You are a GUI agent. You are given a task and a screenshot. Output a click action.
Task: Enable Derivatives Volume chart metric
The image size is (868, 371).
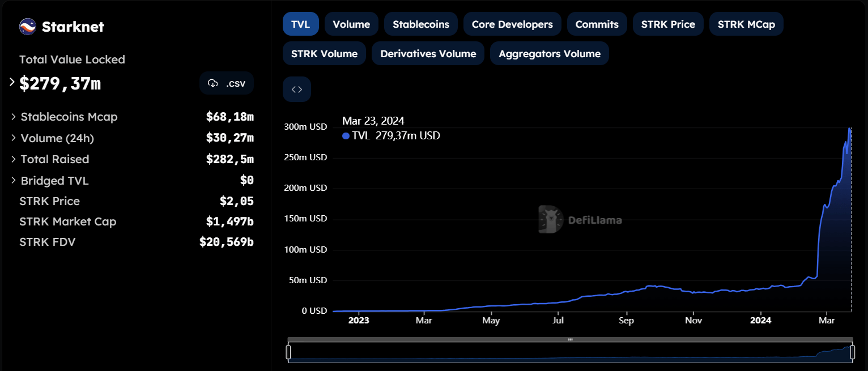coord(428,54)
